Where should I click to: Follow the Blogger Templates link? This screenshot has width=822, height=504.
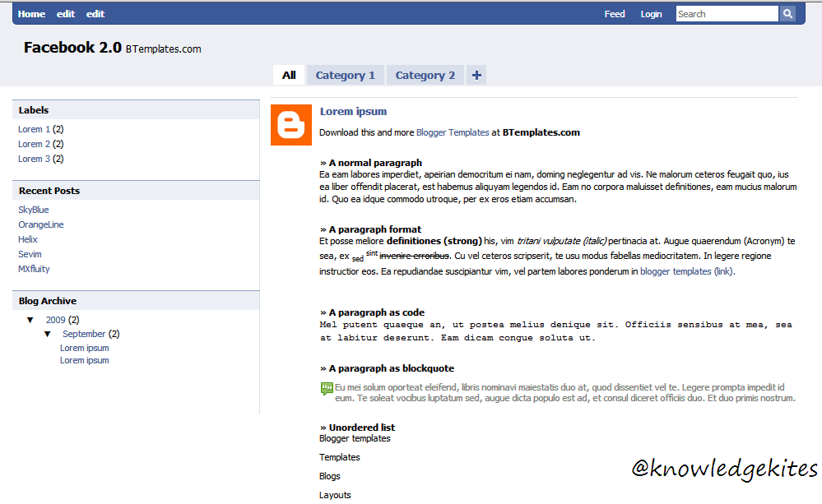(x=453, y=132)
